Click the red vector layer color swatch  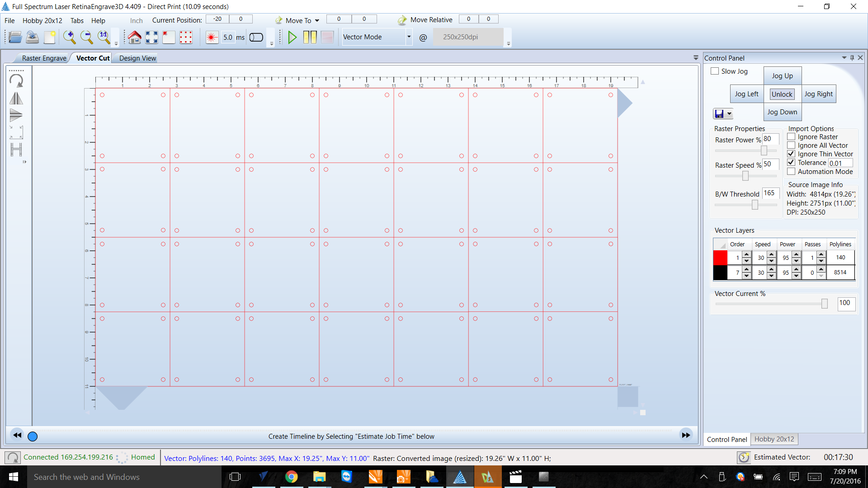click(x=720, y=258)
